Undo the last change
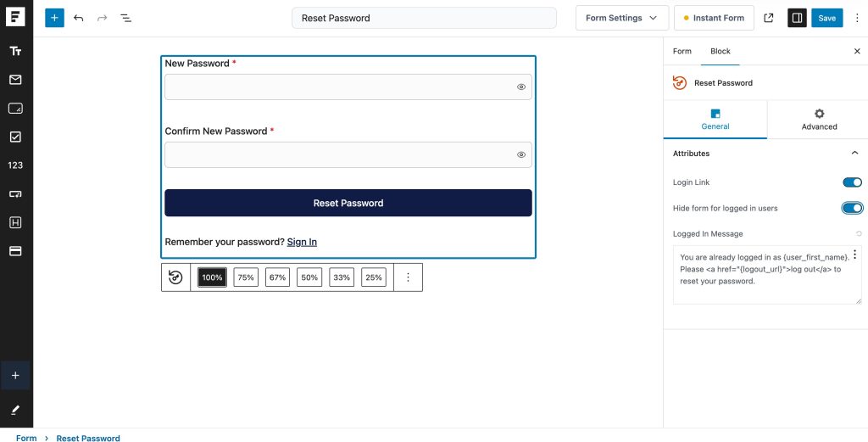868x442 pixels. [x=79, y=18]
